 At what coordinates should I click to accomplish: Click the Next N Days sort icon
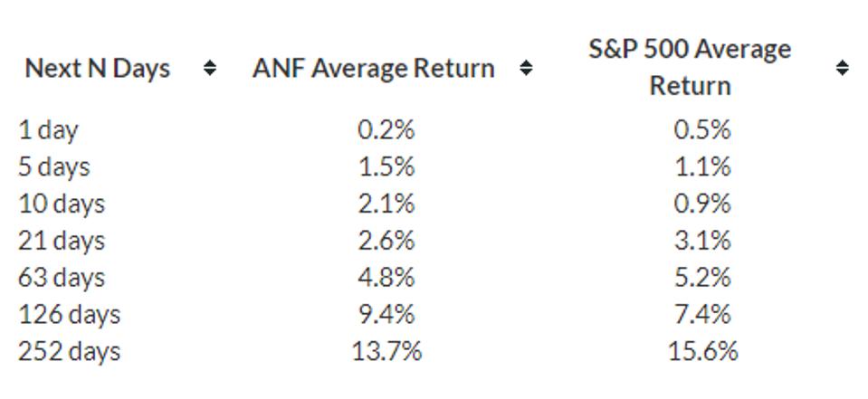pos(210,69)
